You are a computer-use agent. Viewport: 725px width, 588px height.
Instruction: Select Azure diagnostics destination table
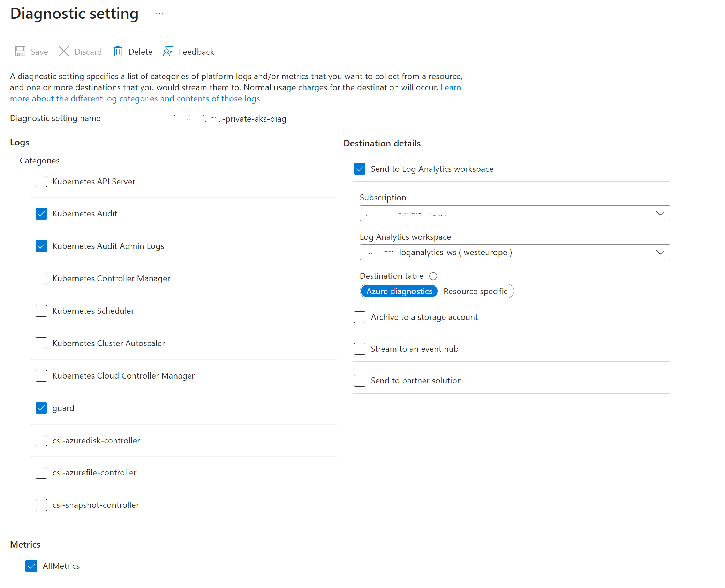[x=399, y=291]
